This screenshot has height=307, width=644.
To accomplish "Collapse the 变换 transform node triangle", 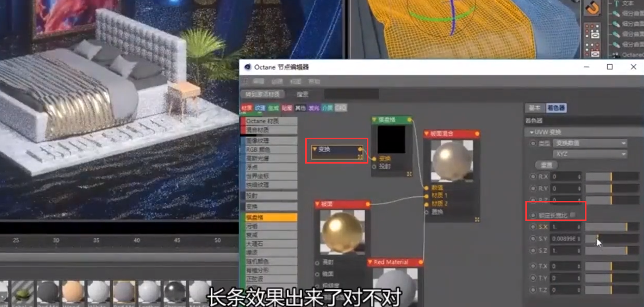I will (x=315, y=149).
